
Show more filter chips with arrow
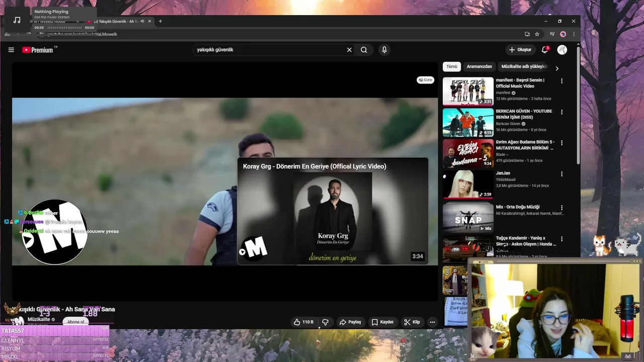(557, 68)
